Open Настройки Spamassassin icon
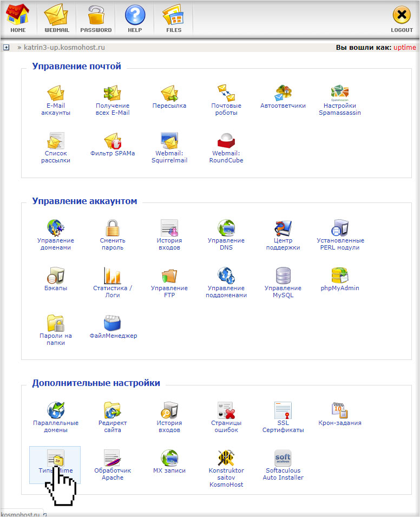Screen dimensions: 420x517 (340, 93)
